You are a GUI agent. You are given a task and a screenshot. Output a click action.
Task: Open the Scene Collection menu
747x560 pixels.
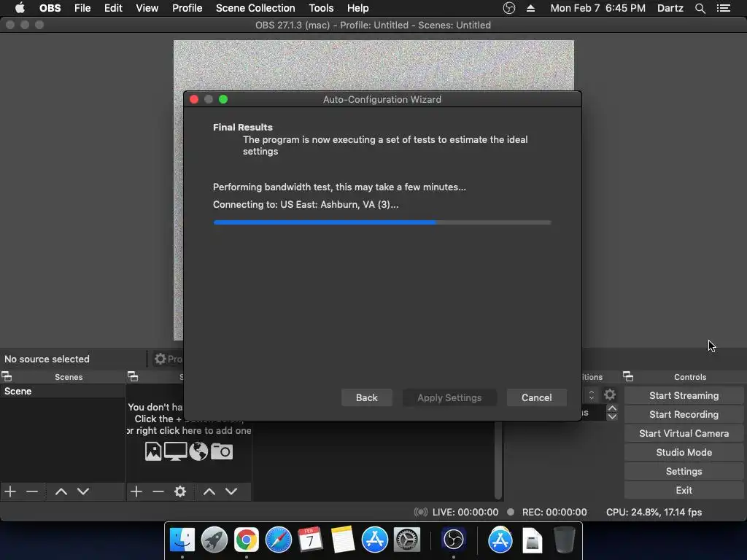pos(255,8)
